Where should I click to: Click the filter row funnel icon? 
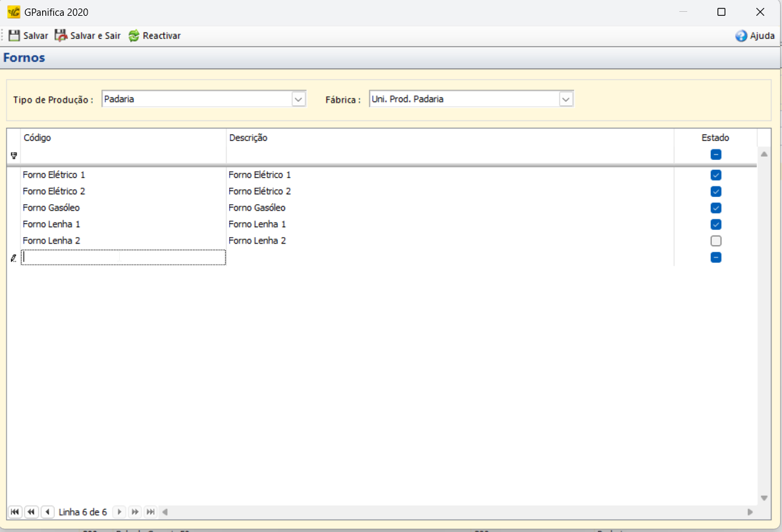(x=14, y=155)
